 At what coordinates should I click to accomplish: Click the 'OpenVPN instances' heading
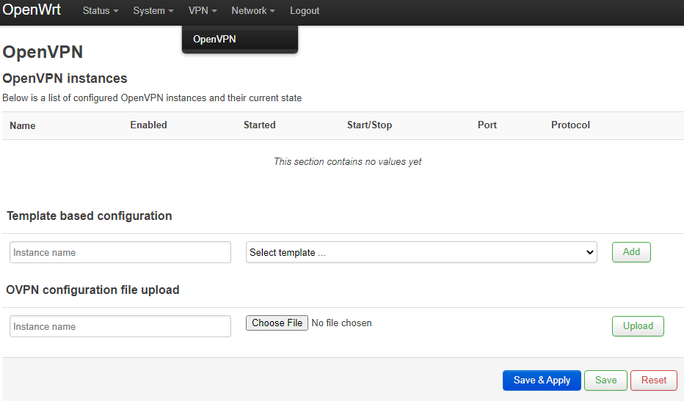[x=65, y=79]
